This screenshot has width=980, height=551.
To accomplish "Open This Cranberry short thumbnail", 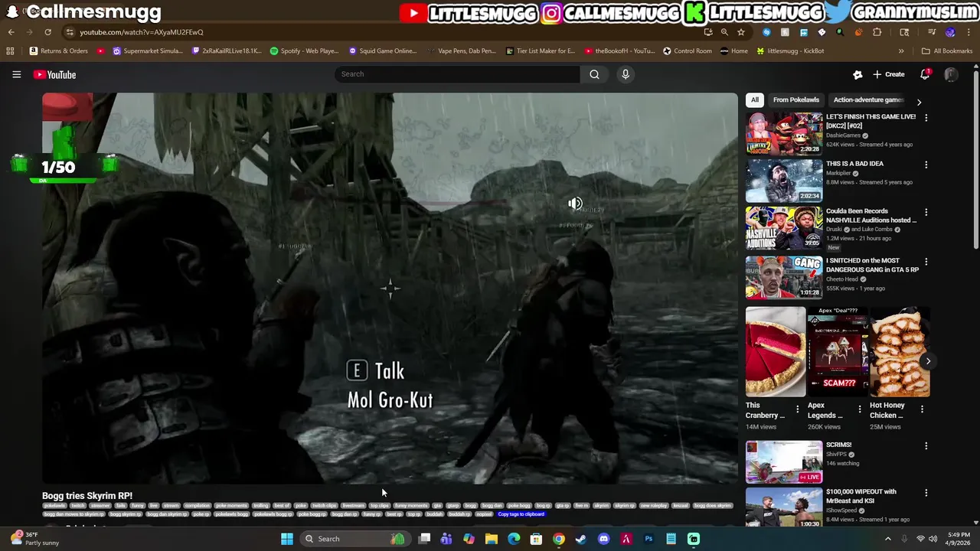I will (x=776, y=352).
